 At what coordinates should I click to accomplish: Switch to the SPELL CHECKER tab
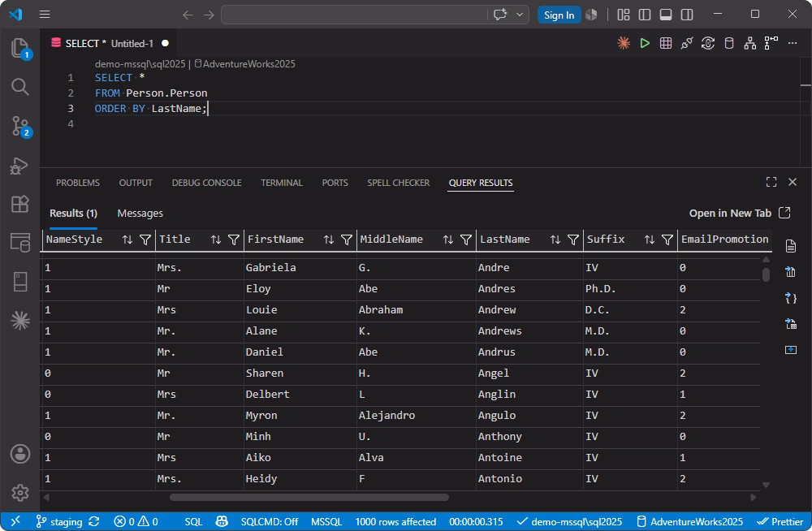point(398,183)
